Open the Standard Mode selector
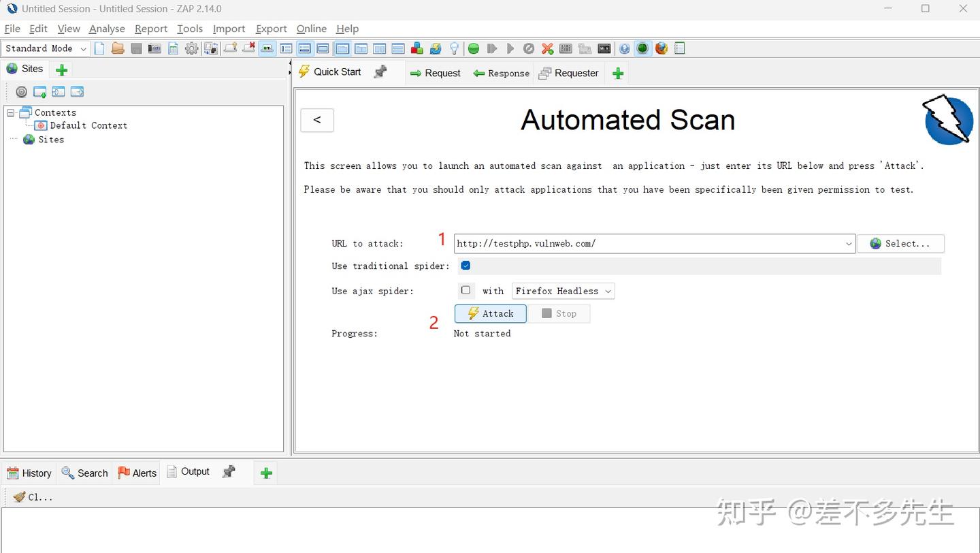 click(44, 48)
